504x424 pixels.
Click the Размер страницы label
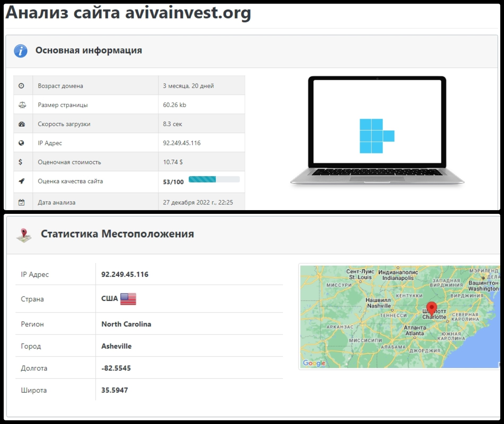[63, 105]
